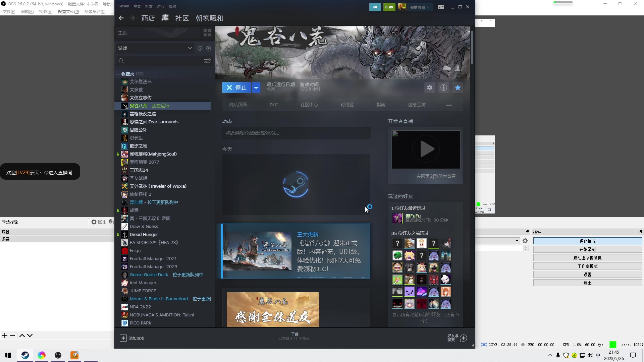
Task: Go to the 商店 section
Action: [x=148, y=18]
